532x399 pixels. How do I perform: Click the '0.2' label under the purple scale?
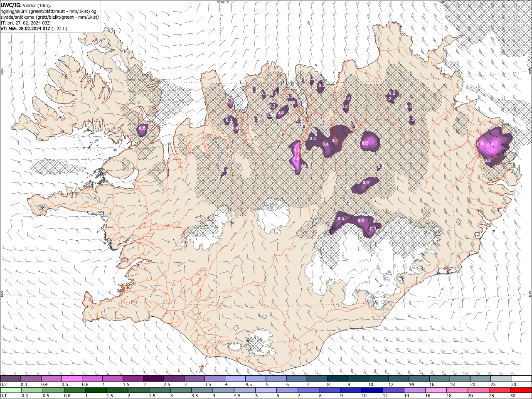(3, 384)
